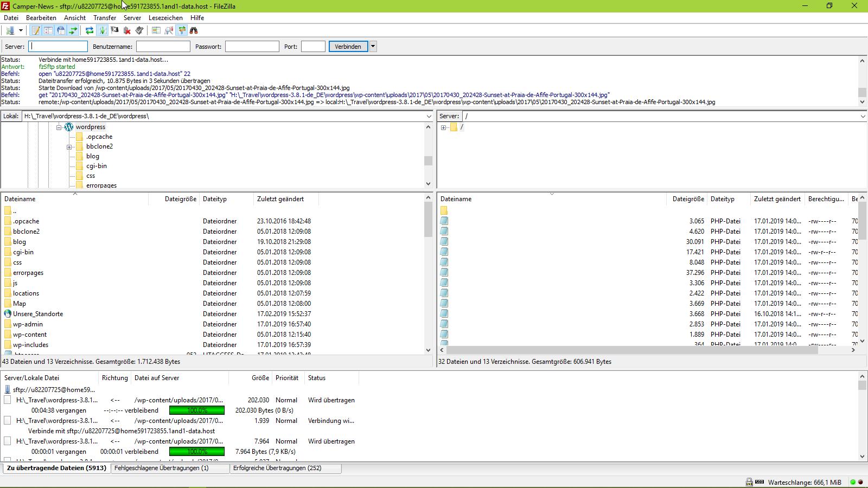Disconnect from the current server
Screen dimensions: 868x488
(x=127, y=30)
